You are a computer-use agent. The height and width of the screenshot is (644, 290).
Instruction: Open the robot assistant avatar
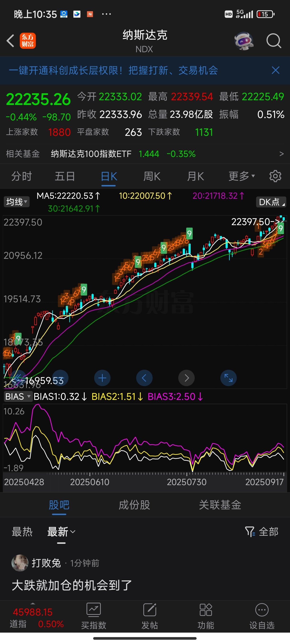tap(244, 41)
